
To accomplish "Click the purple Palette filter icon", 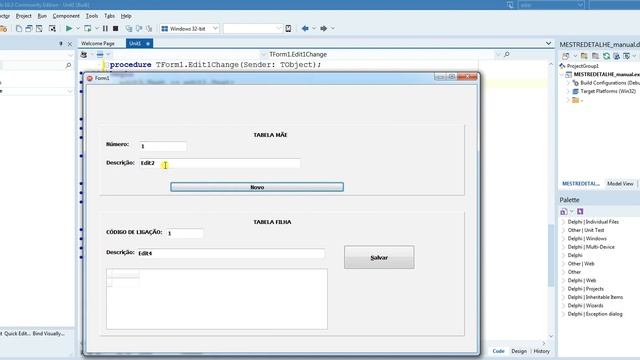I will [x=580, y=211].
